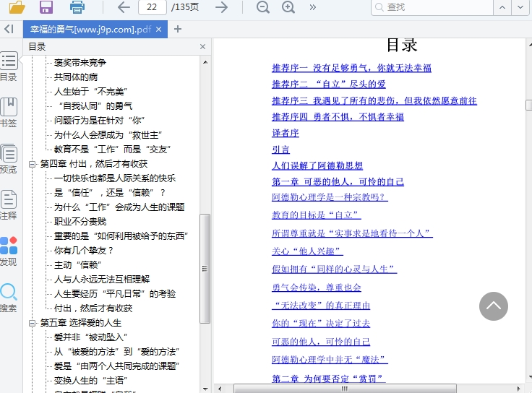Go to next page arrow
The height and width of the screenshot is (393, 532).
pos(222,7)
